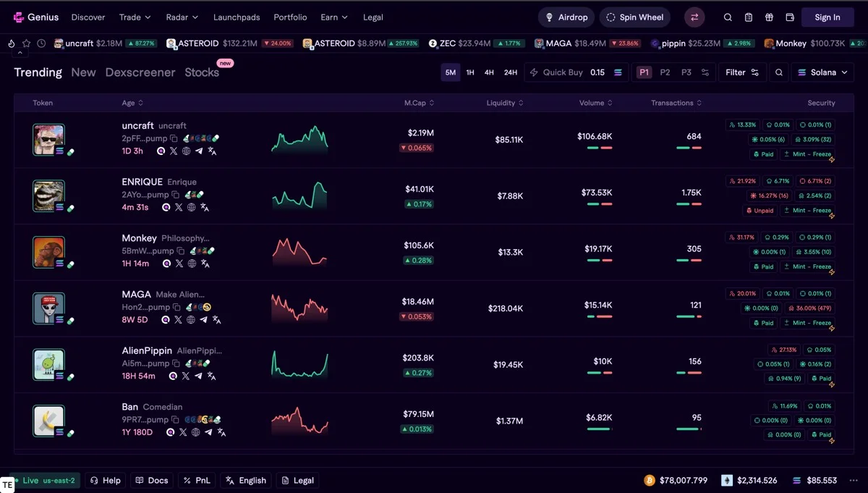868x493 pixels.
Task: Open the wallet icon in header
Action: (x=790, y=17)
